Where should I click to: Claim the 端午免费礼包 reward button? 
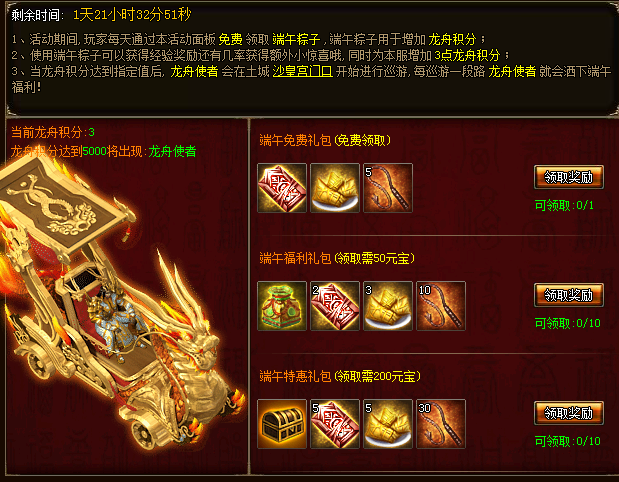pyautogui.click(x=568, y=177)
